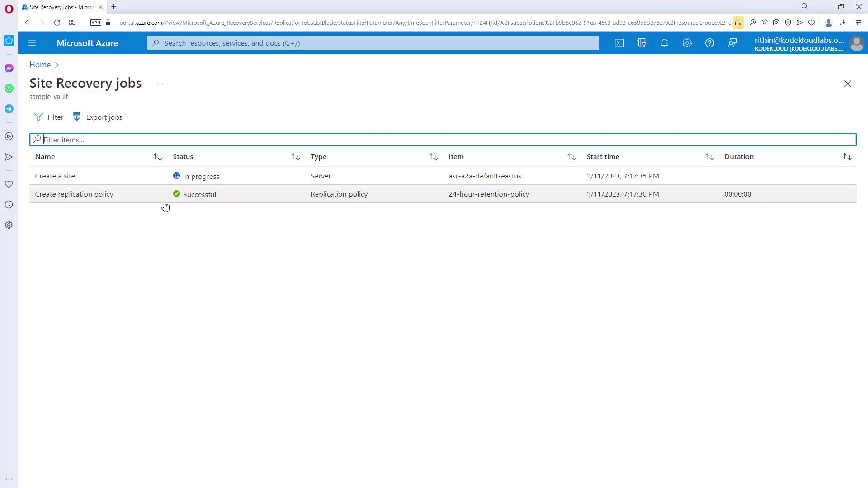The image size is (868, 488).
Task: Sort jobs by Duration column
Action: (847, 157)
